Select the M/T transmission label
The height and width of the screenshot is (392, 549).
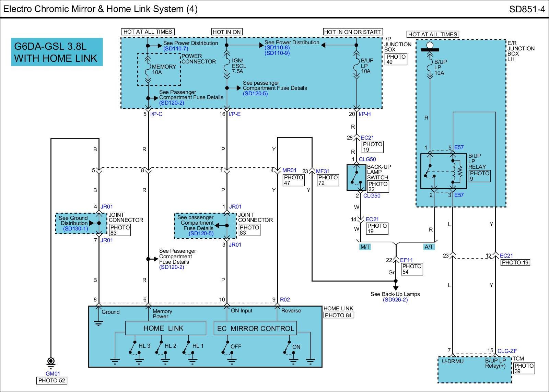tap(365, 247)
